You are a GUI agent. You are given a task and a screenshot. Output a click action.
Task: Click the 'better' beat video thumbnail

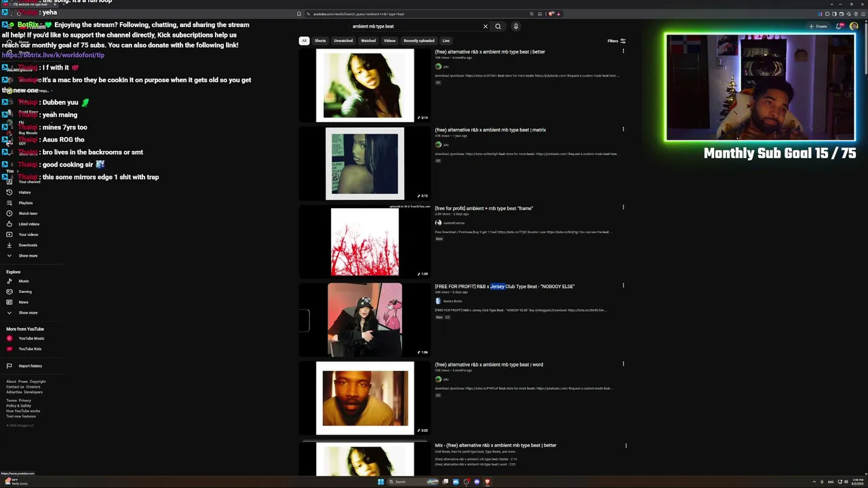point(365,85)
